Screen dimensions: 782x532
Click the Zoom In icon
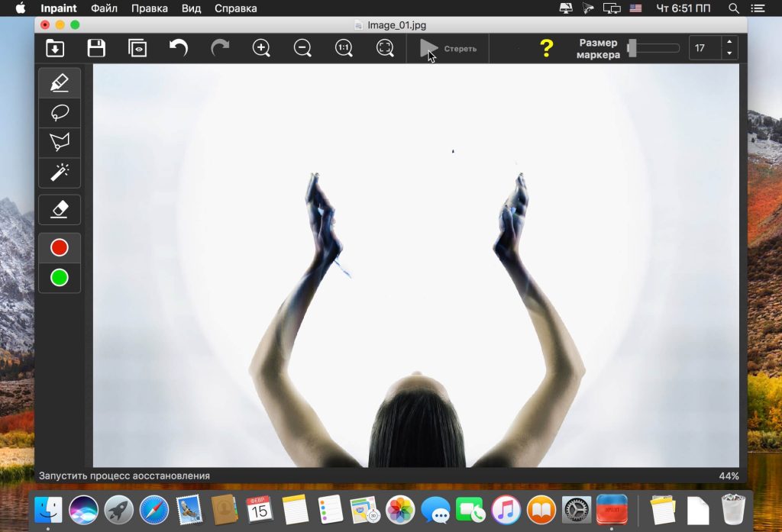pyautogui.click(x=261, y=47)
